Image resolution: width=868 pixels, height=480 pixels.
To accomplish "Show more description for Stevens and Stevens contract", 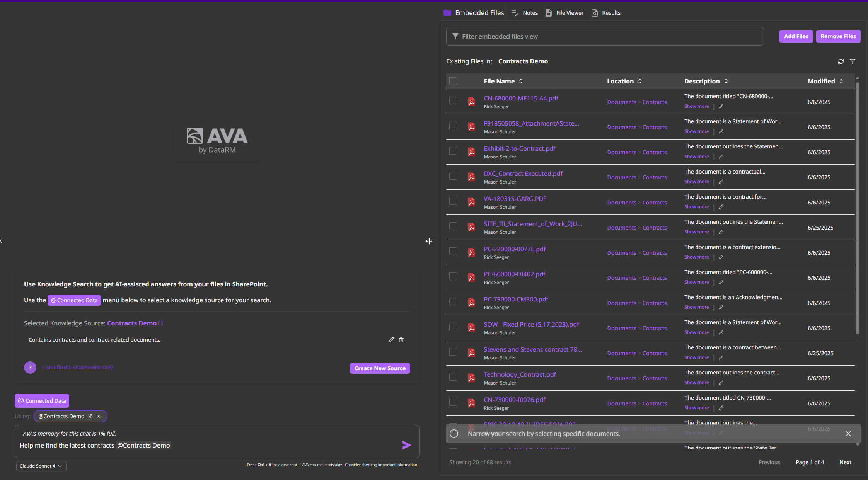I will [x=696, y=357].
